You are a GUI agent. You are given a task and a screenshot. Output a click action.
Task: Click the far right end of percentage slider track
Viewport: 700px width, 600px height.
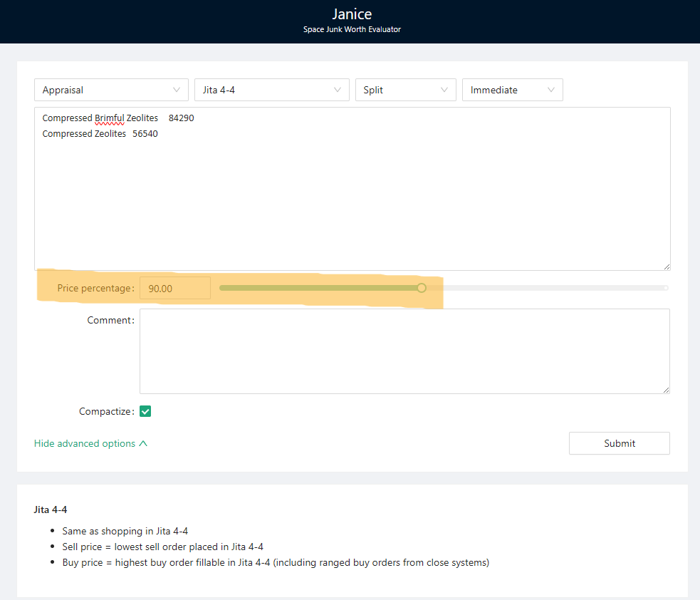[x=666, y=288]
